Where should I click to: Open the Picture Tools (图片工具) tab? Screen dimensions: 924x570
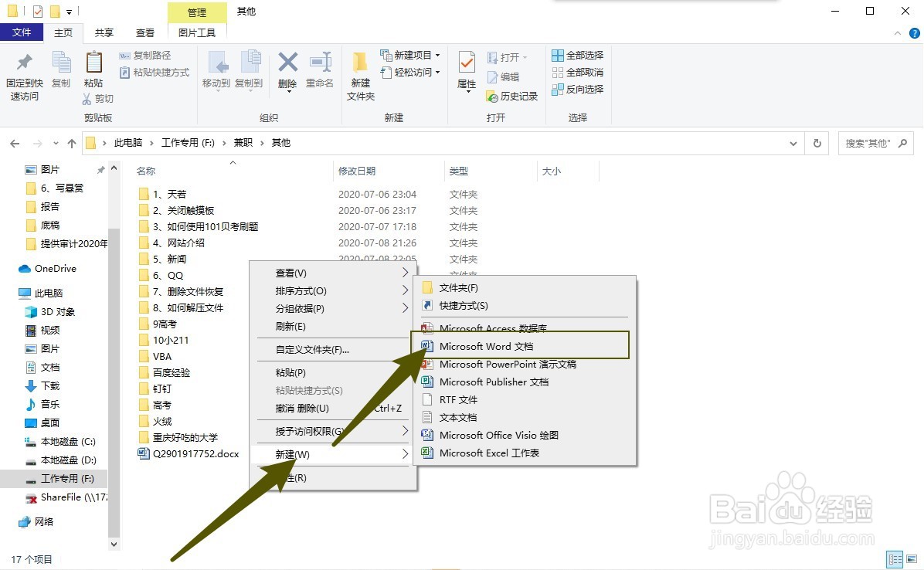pos(197,33)
